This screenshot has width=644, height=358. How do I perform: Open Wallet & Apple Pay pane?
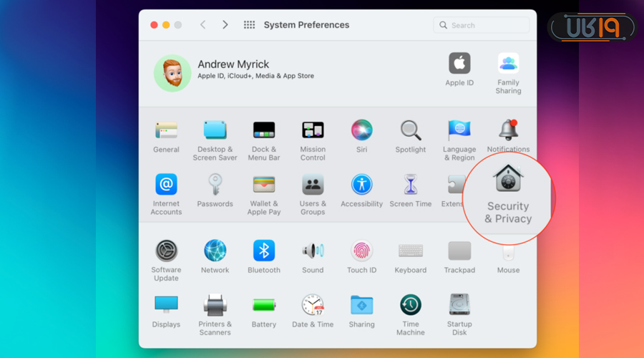pyautogui.click(x=264, y=185)
